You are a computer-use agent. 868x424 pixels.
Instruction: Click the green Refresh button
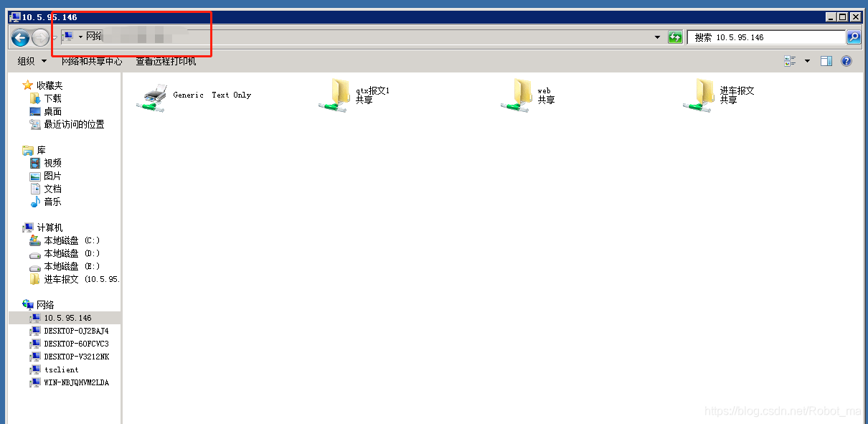click(675, 37)
